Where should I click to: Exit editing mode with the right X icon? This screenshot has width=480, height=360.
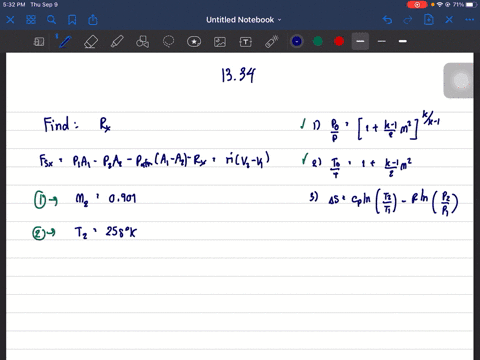pyautogui.click(x=449, y=20)
